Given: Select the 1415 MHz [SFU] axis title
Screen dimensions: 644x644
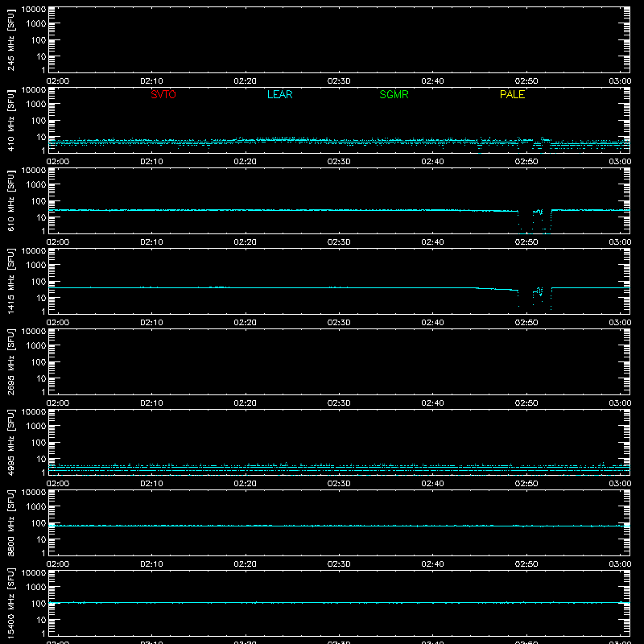Looking at the screenshot, I should pos(10,281).
